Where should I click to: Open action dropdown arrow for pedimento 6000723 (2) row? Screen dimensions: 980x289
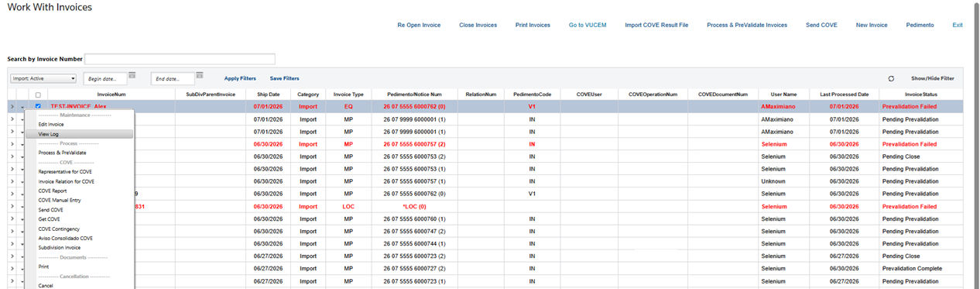point(22,256)
